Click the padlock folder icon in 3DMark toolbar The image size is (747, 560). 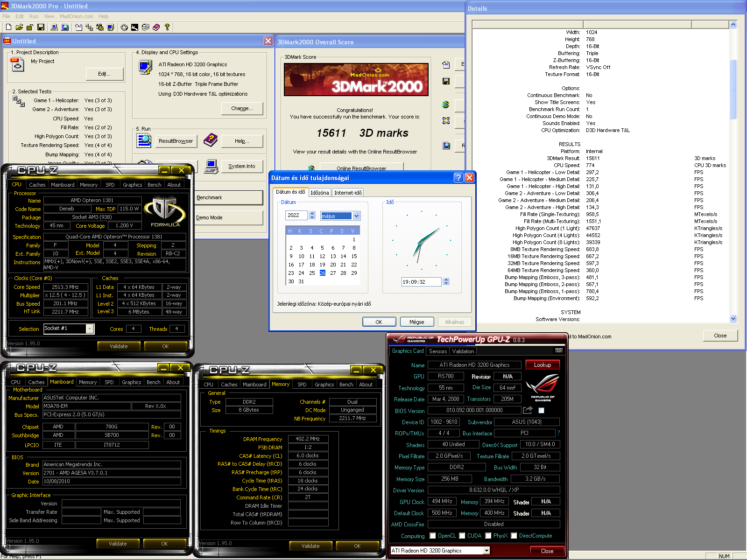(x=30, y=28)
